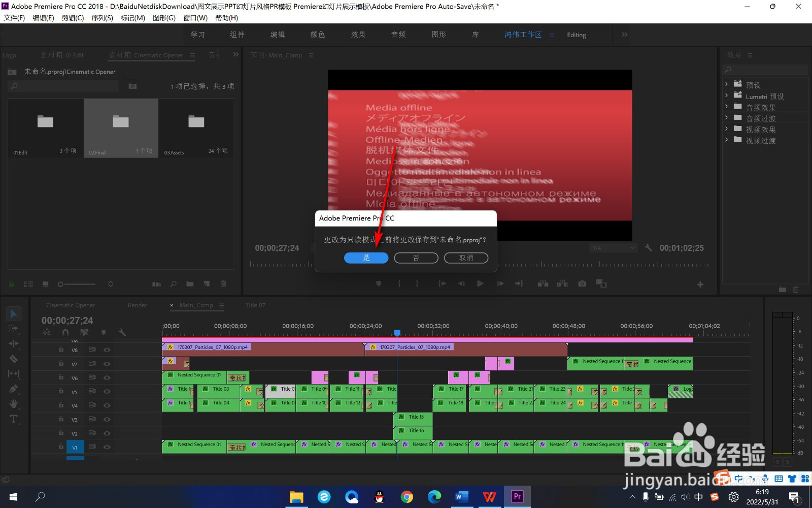Expand the 预设 presets folder

point(726,84)
